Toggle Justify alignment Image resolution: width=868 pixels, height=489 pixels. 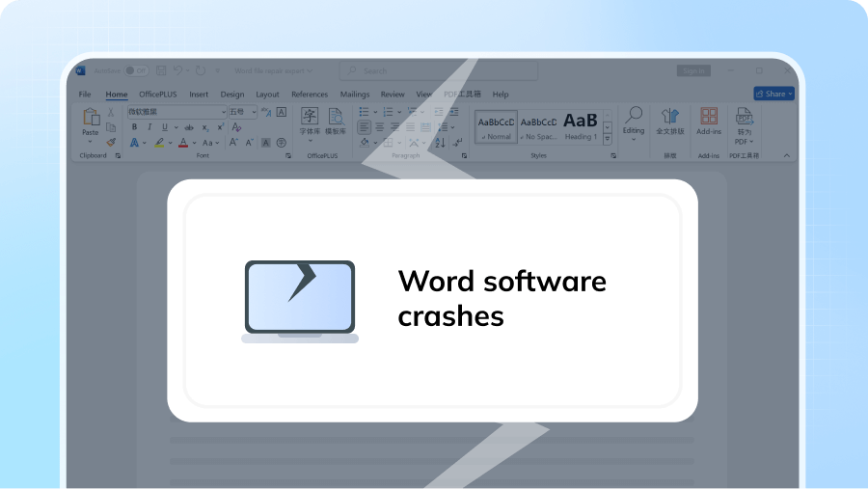click(410, 127)
